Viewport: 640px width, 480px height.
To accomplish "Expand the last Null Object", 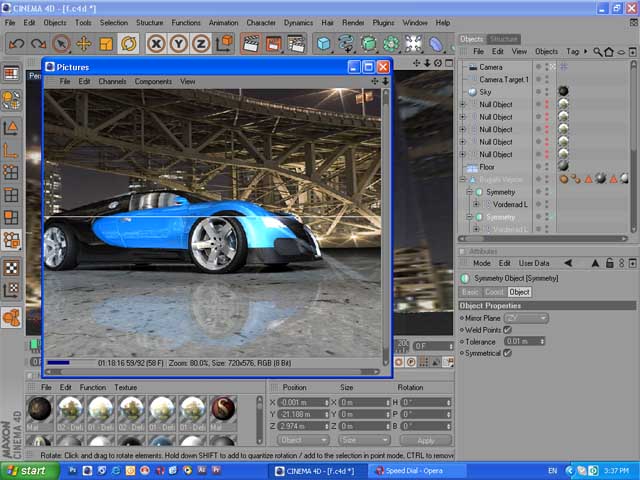I will 462,154.
